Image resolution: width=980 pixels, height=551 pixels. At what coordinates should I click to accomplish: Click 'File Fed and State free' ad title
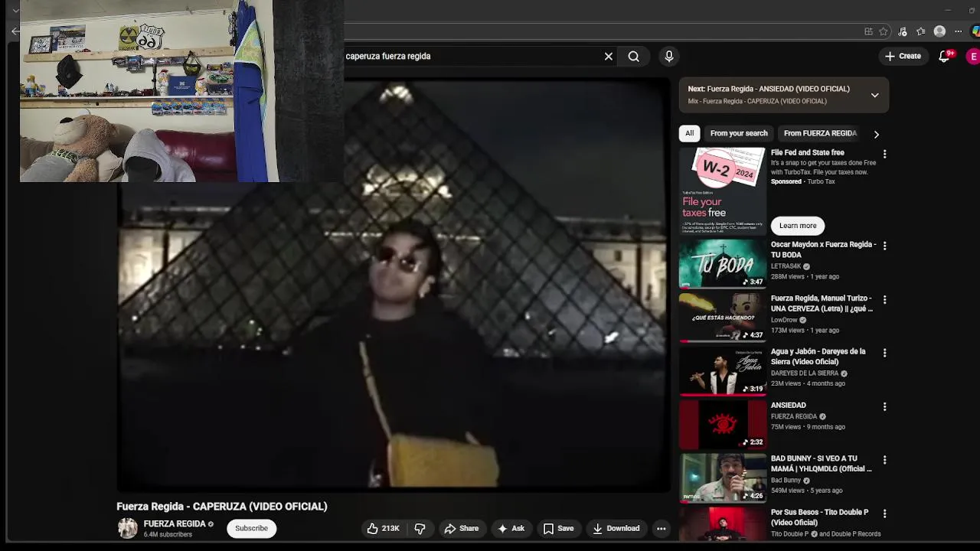coord(808,152)
